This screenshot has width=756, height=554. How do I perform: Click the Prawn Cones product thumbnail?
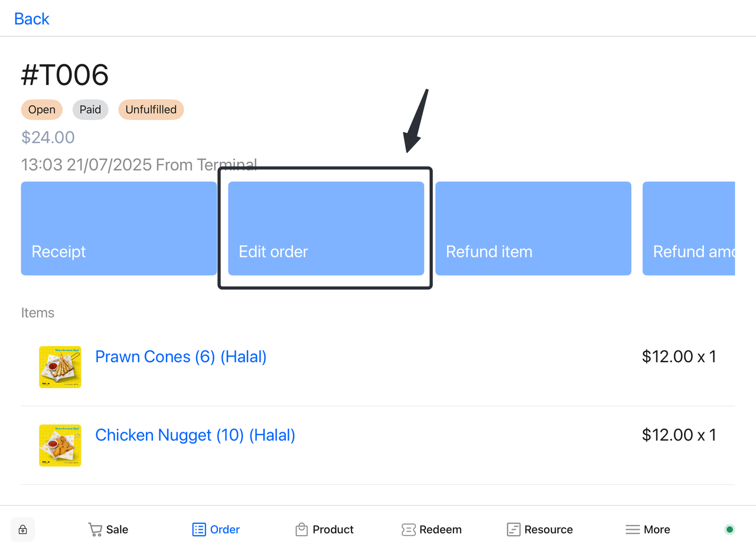coord(60,367)
